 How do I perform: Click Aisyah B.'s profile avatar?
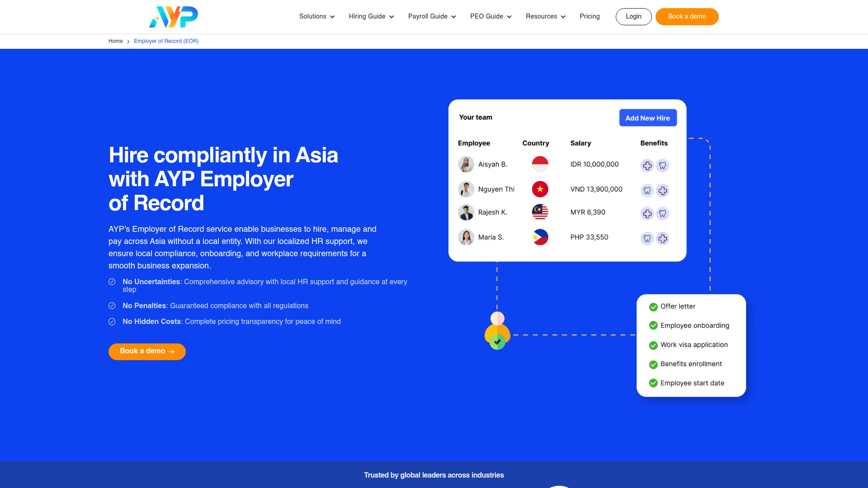tap(466, 164)
